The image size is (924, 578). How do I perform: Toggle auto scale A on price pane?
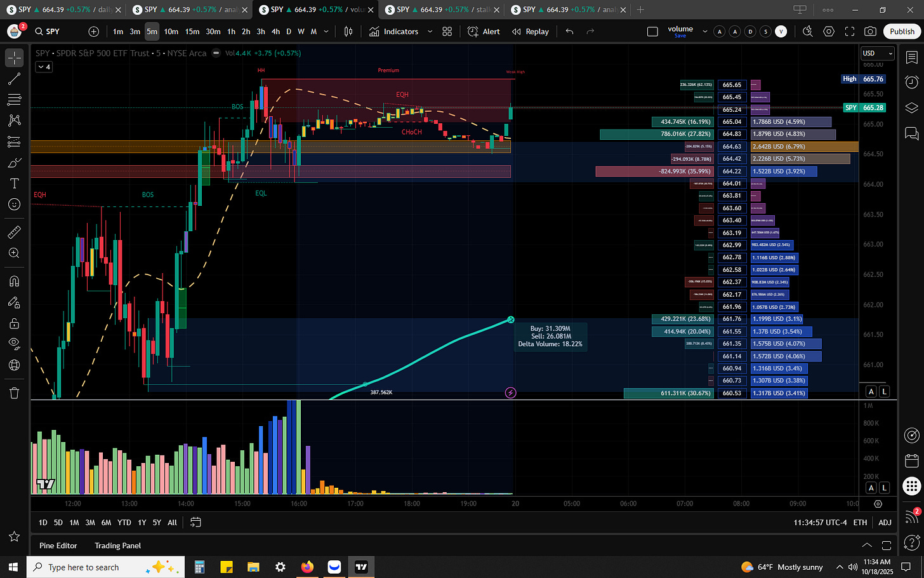(x=871, y=392)
